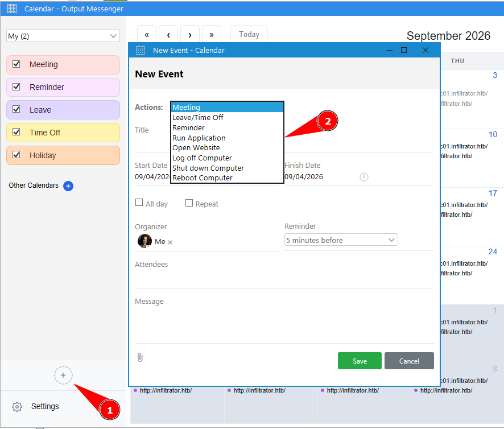Click the Today button
This screenshot has height=429, width=504.
(249, 34)
